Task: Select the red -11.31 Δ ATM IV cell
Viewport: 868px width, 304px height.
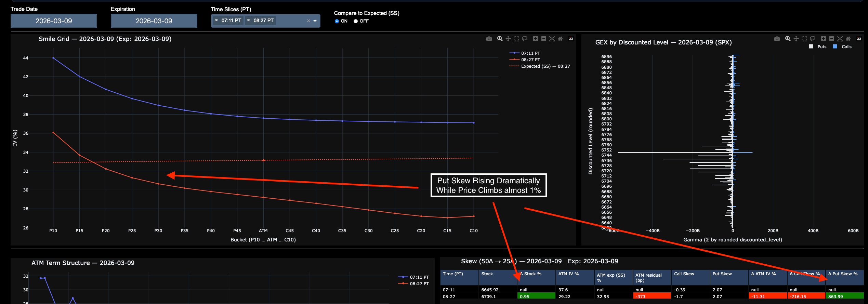Action: (768, 296)
